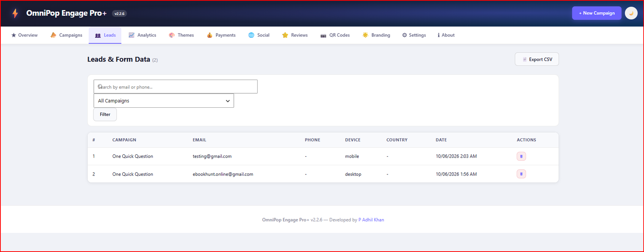Open the Payments tab
The width and height of the screenshot is (644, 252).
click(x=221, y=35)
